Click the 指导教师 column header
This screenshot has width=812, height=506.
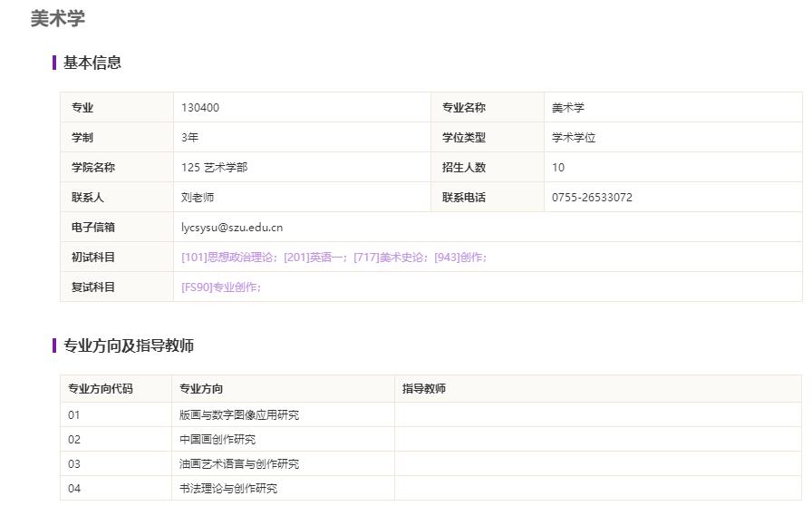[424, 389]
